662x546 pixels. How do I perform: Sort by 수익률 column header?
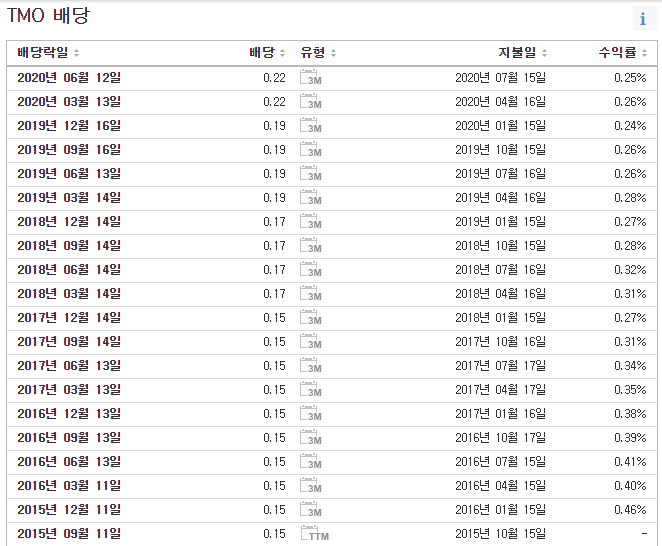pyautogui.click(x=623, y=53)
